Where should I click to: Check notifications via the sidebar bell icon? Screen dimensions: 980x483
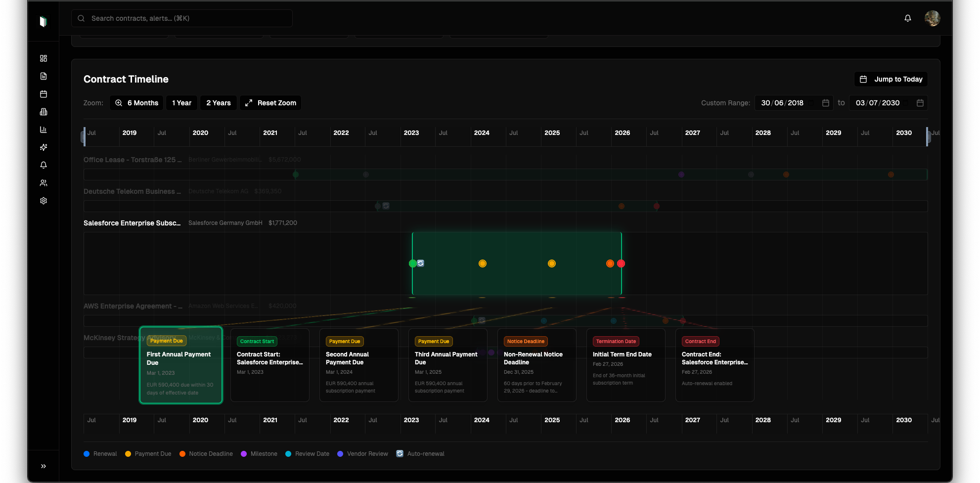pos(44,165)
